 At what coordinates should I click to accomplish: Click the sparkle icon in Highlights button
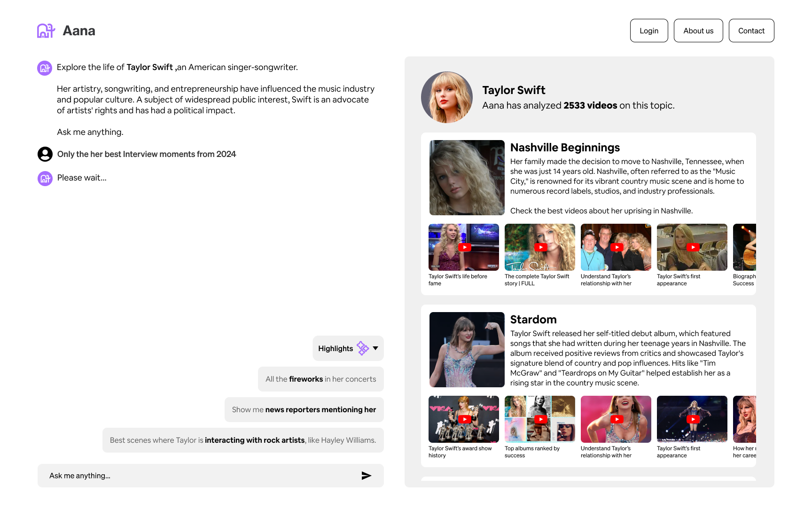pyautogui.click(x=363, y=348)
